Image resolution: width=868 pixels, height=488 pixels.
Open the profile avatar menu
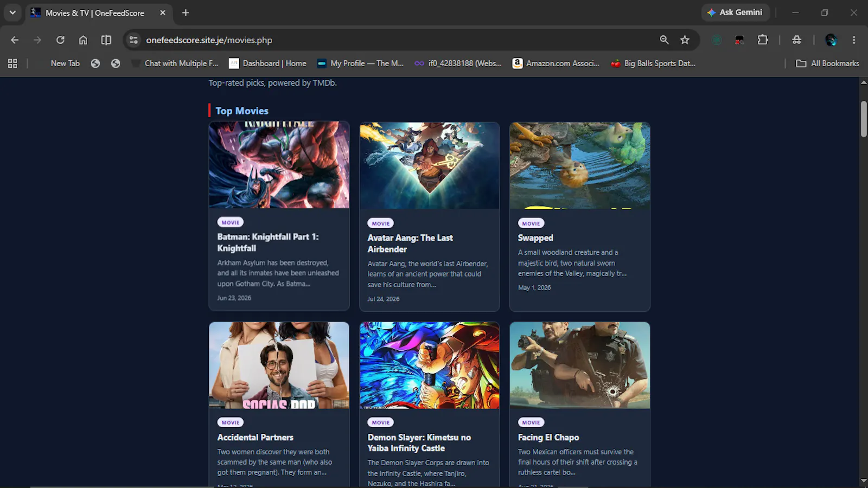tap(831, 40)
